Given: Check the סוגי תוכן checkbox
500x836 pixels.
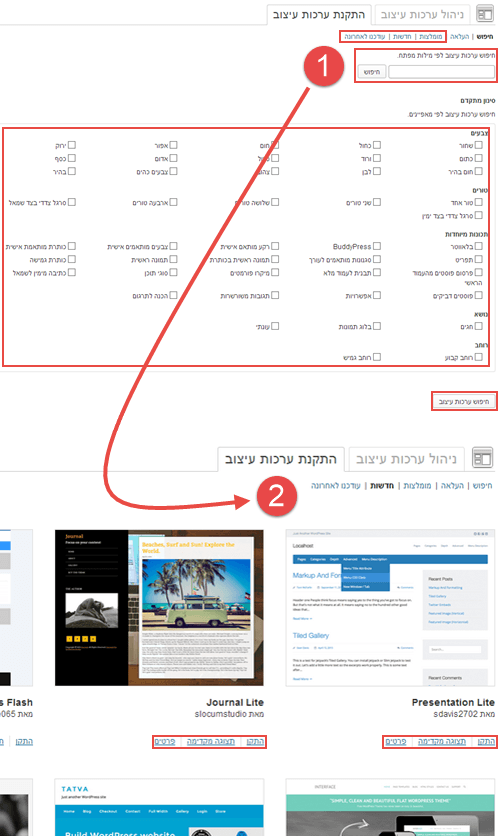Looking at the screenshot, I should point(173,272).
